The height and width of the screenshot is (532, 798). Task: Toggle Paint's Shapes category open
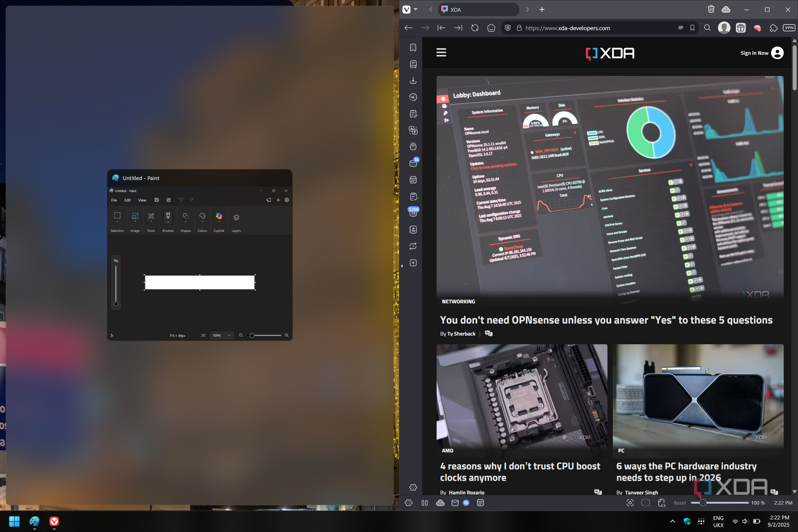[186, 220]
